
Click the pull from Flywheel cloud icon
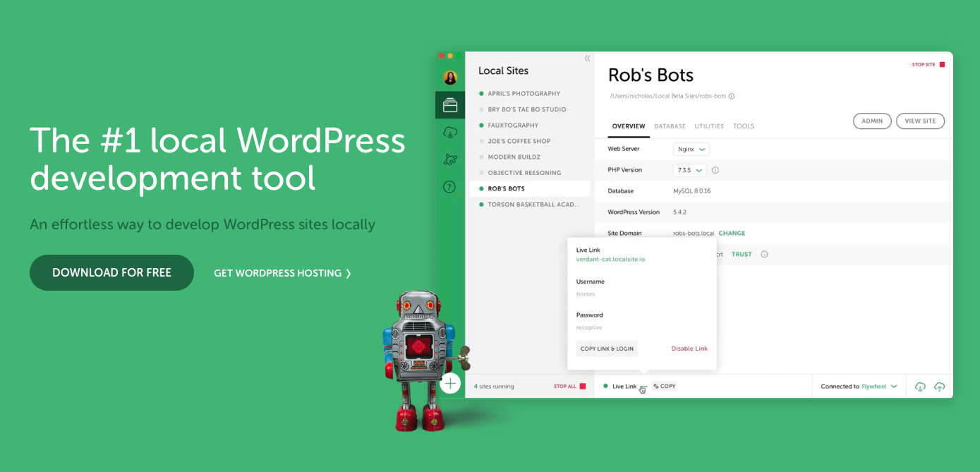point(920,387)
